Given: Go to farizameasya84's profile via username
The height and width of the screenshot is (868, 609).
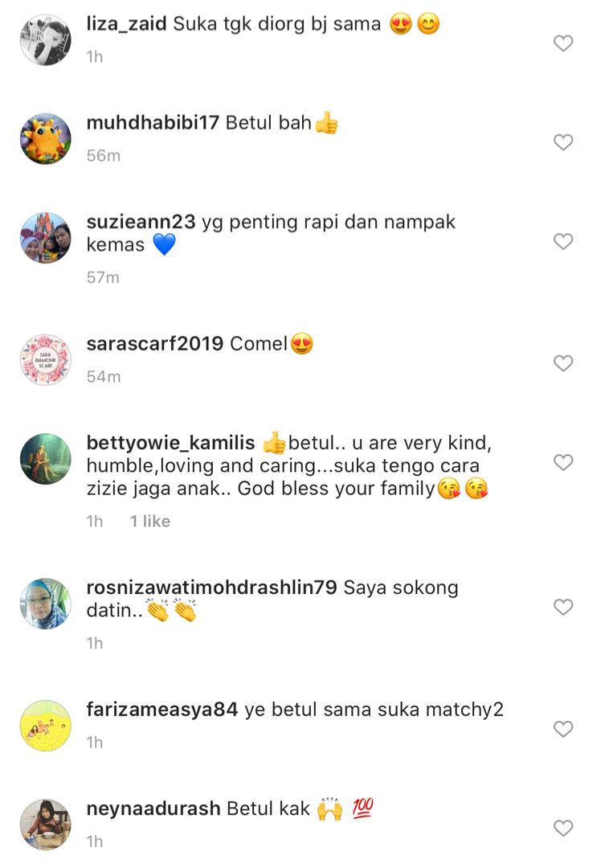Looking at the screenshot, I should (162, 710).
